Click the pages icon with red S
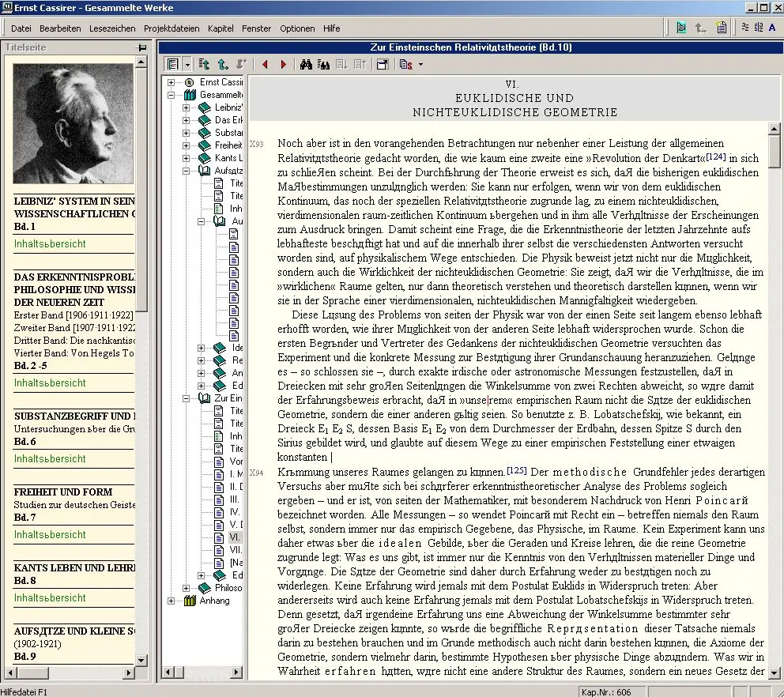The height and width of the screenshot is (697, 784). (406, 65)
